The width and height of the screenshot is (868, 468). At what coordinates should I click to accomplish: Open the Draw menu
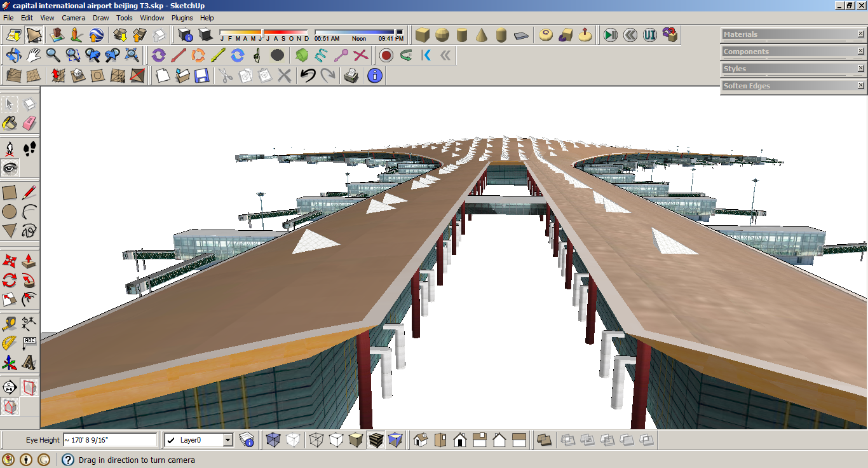[x=101, y=18]
